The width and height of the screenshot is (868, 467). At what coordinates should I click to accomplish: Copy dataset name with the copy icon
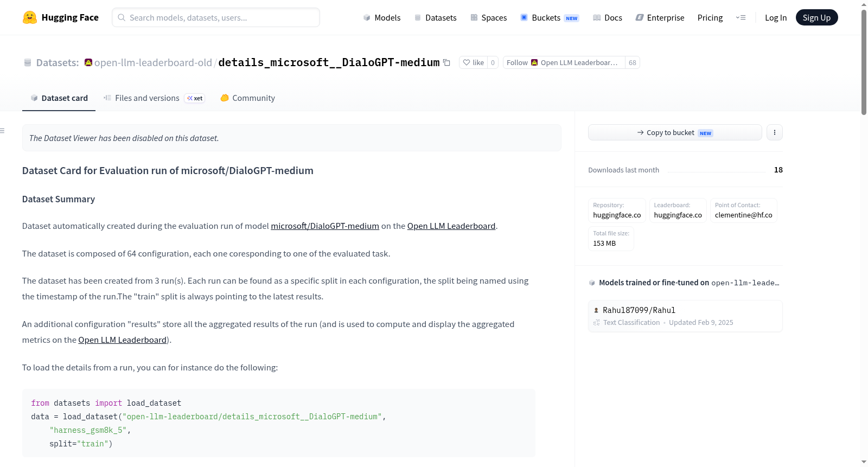pos(446,62)
